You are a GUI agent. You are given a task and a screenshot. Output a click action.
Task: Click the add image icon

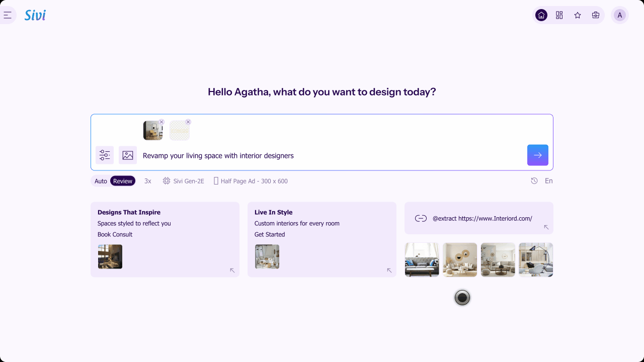128,155
